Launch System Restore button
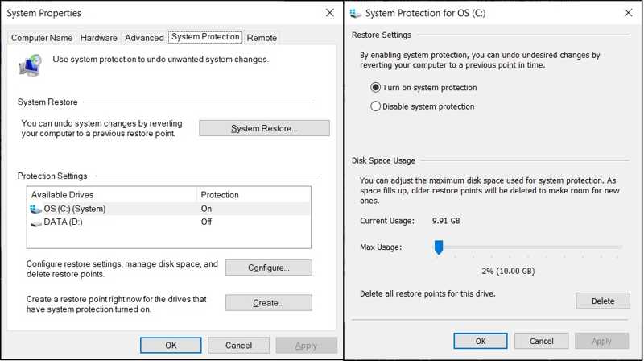The width and height of the screenshot is (644, 361). (264, 128)
